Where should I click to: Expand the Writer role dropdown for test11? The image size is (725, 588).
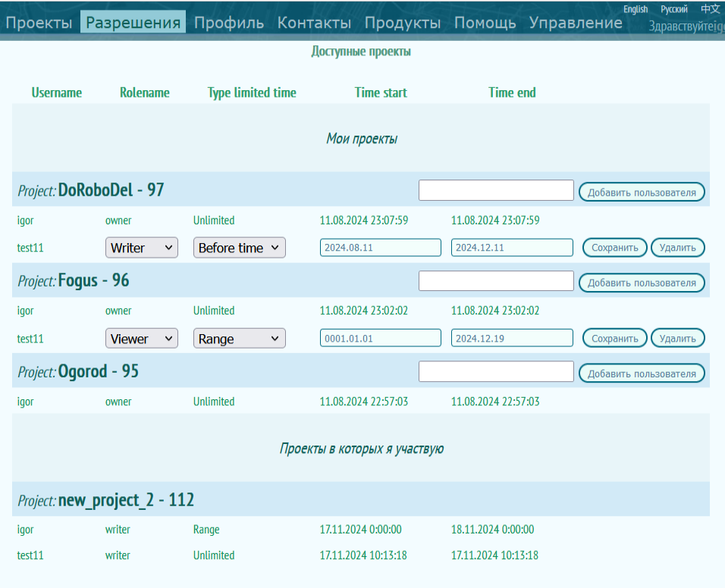[142, 248]
